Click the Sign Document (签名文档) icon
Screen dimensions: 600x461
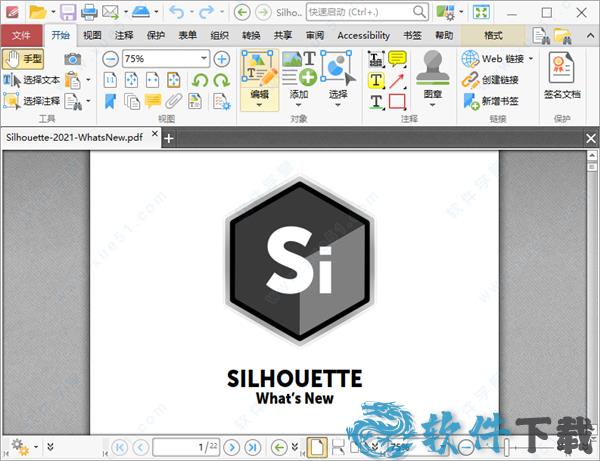(562, 76)
